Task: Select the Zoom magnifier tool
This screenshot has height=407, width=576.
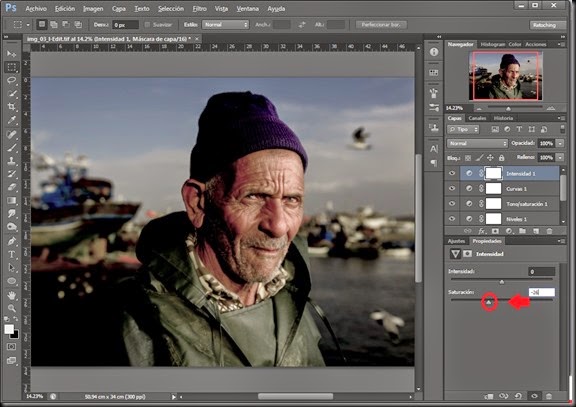Action: click(12, 308)
